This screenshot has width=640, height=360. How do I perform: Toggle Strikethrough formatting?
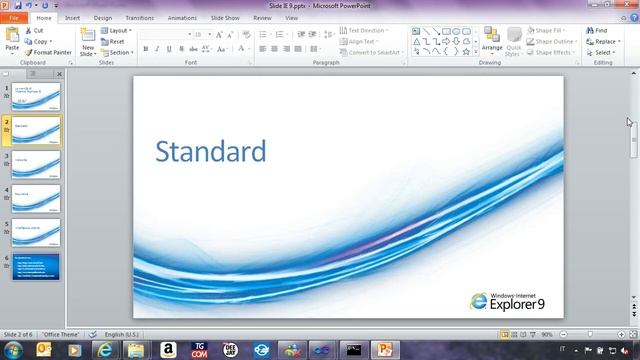pyautogui.click(x=193, y=49)
